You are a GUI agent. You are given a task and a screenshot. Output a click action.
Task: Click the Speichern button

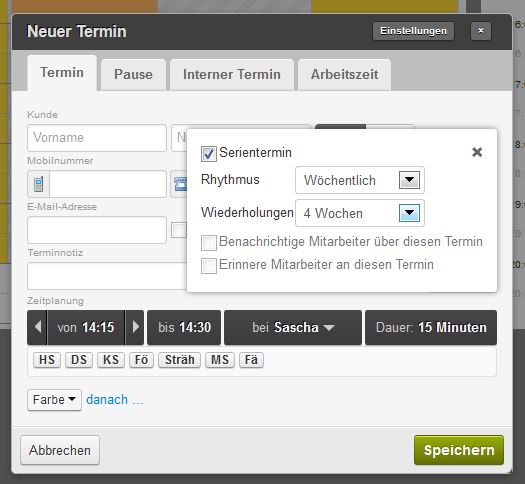[x=459, y=450]
